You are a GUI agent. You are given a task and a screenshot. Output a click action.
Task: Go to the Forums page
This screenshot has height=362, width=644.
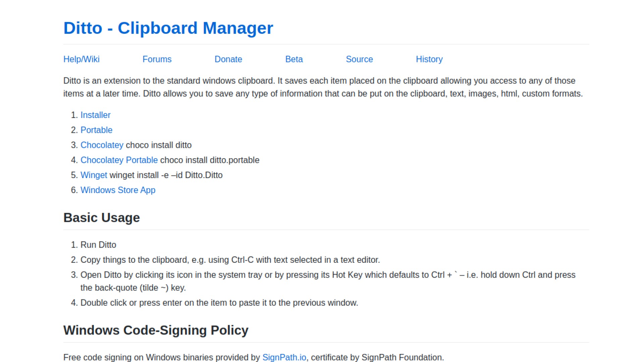pos(157,59)
